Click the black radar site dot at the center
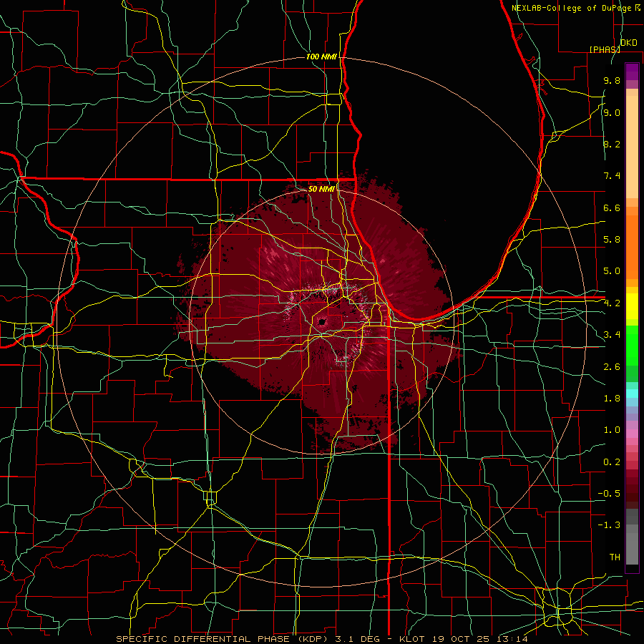The width and height of the screenshot is (644, 644). coord(321,321)
